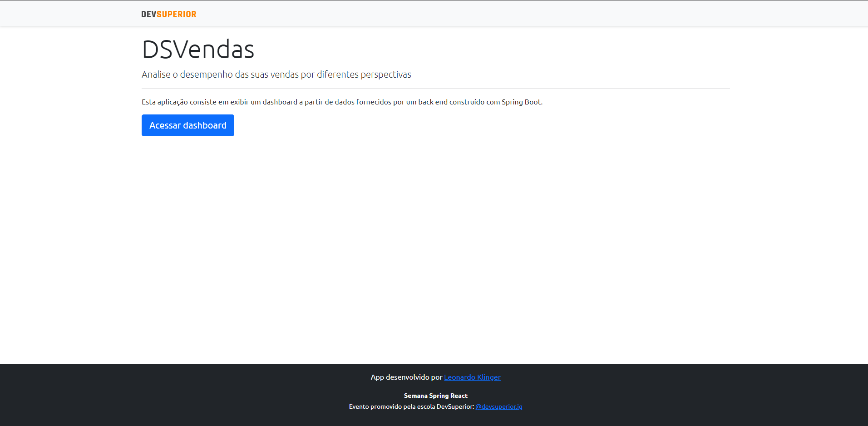Image resolution: width=868 pixels, height=426 pixels.
Task: Click the horizontal divider under the subtitle
Action: click(435, 86)
